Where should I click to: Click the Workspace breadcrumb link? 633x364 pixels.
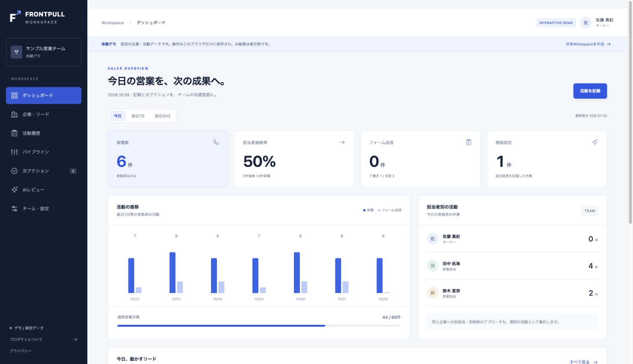tap(112, 23)
